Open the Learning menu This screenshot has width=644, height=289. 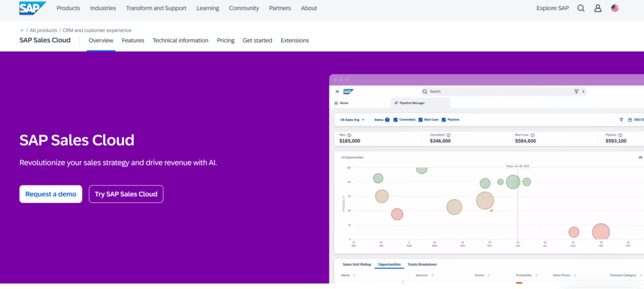pyautogui.click(x=208, y=8)
